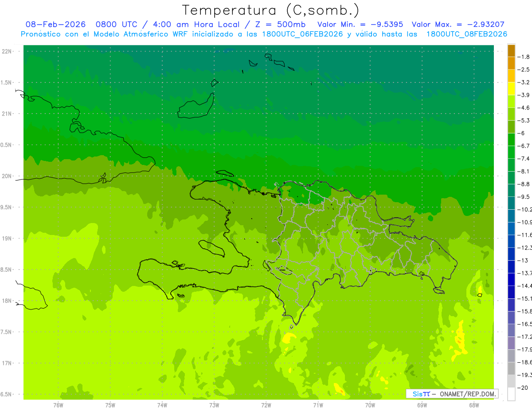Click the legend value '-4.6'

[524, 108]
